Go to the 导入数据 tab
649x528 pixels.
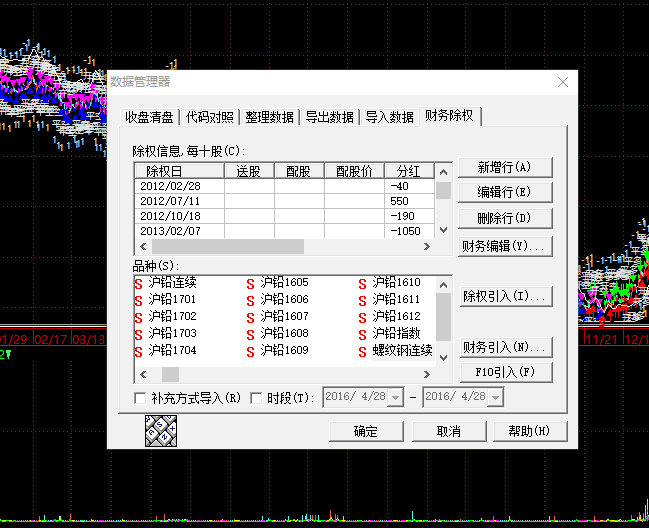389,117
